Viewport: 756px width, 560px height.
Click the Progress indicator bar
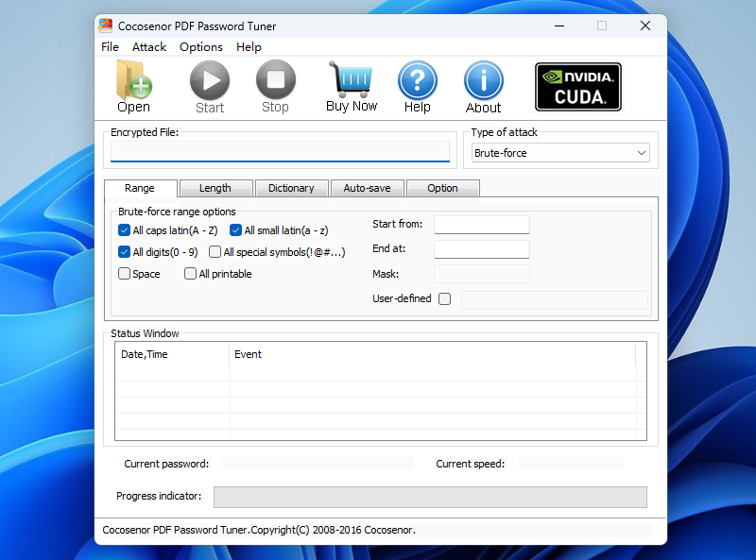point(430,497)
